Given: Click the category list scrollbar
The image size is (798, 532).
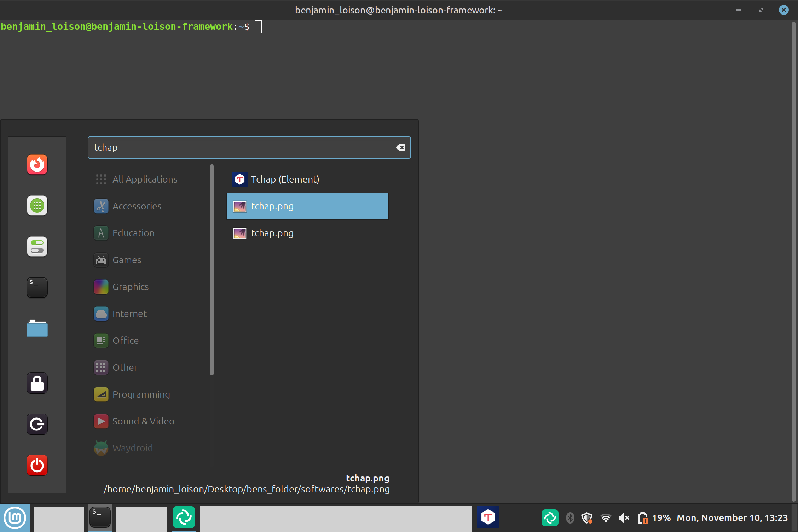Looking at the screenshot, I should point(212,270).
